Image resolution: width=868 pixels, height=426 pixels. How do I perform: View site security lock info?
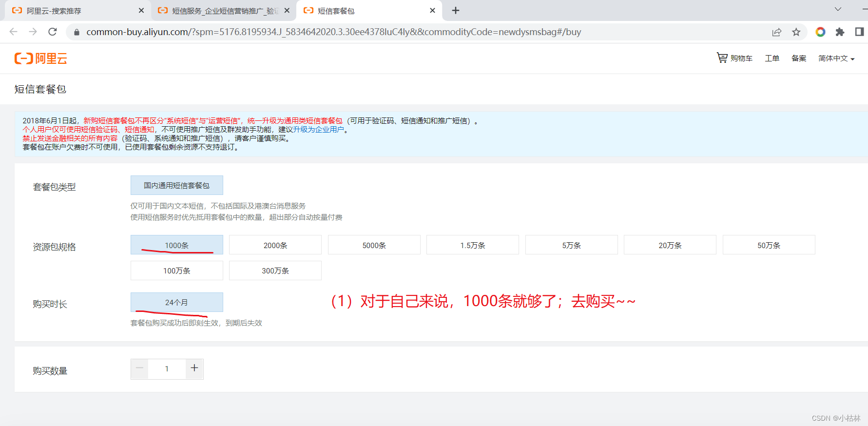[x=77, y=32]
